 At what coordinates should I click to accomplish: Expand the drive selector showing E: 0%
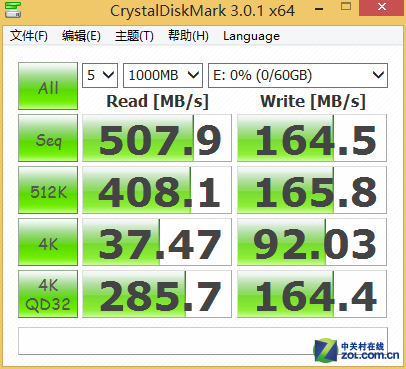[298, 75]
